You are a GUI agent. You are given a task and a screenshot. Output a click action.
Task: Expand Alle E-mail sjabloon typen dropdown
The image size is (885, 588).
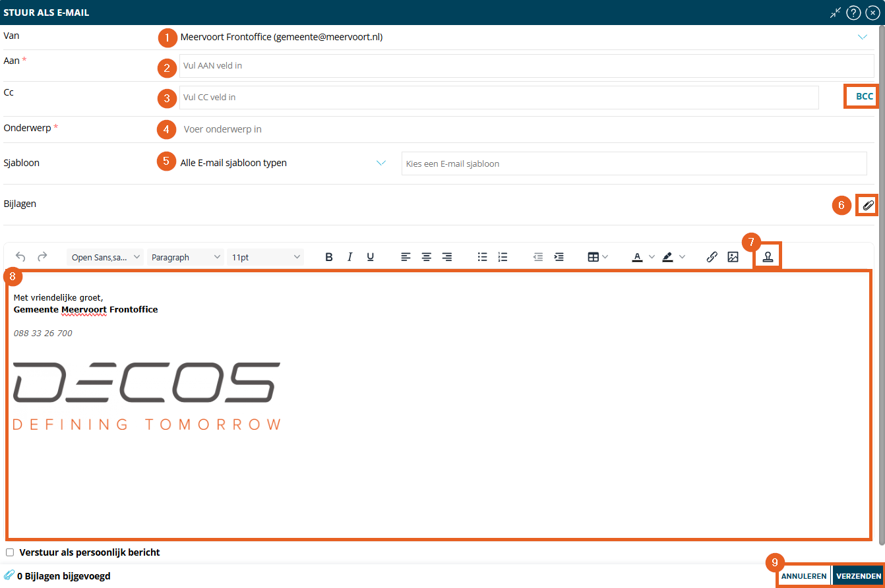pos(381,163)
